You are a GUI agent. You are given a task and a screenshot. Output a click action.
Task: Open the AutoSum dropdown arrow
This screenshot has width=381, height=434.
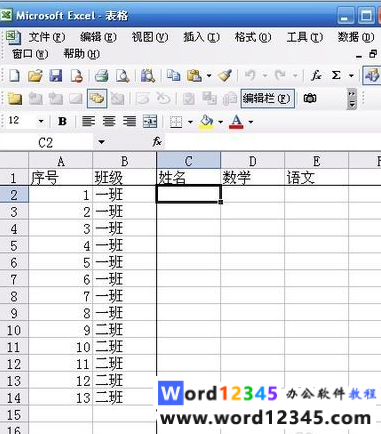coord(351,76)
